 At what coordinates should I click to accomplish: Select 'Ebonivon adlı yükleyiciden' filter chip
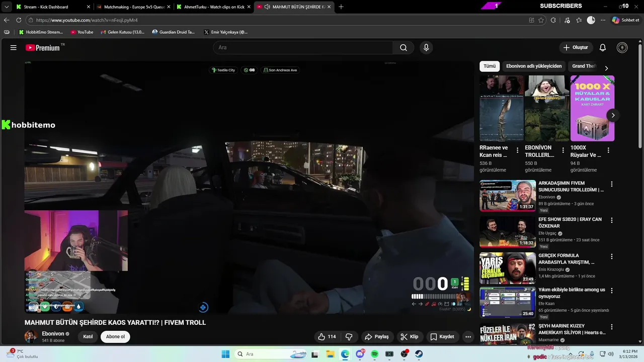(534, 66)
